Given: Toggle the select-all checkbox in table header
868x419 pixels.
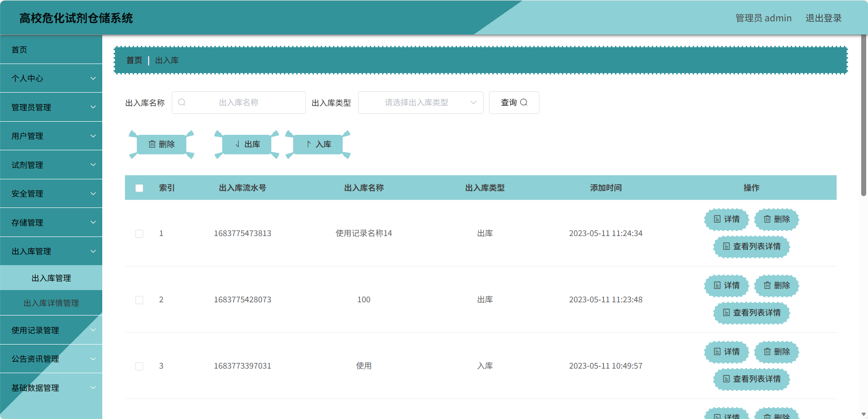Looking at the screenshot, I should click(140, 188).
